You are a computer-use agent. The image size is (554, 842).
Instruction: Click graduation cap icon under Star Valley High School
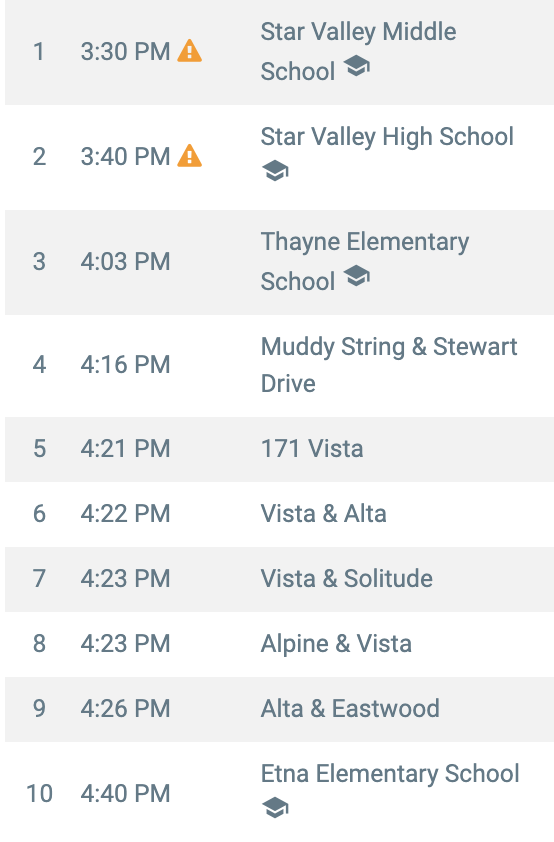275,171
